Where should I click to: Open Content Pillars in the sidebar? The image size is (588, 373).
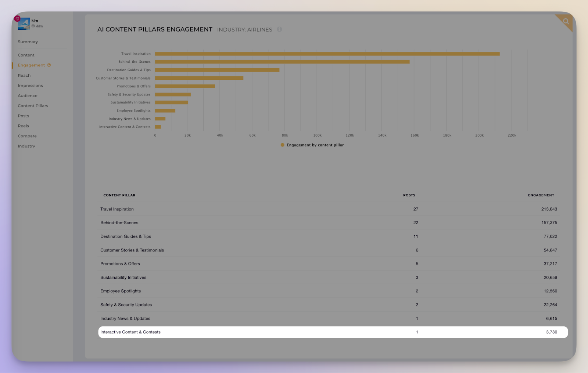(x=33, y=106)
